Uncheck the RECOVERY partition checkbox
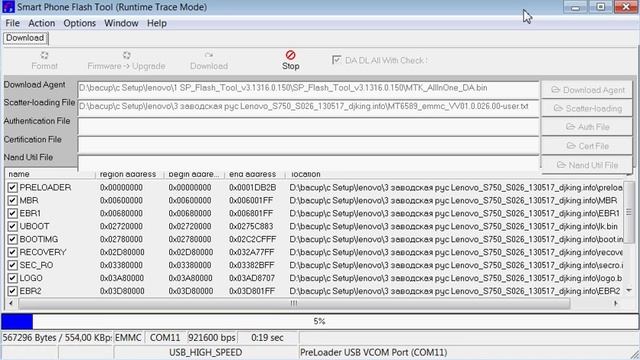This screenshot has height=360, width=640. click(x=12, y=252)
